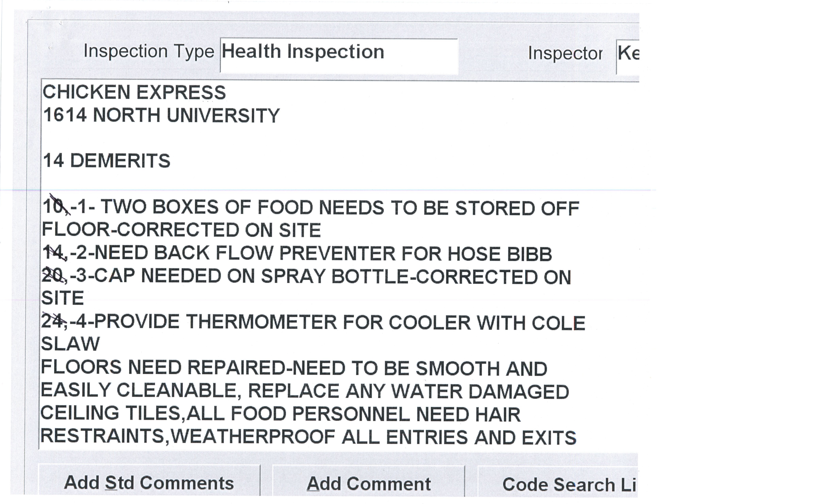The height and width of the screenshot is (504, 830).
Task: Click the CEILING TILES comment line
Action: click(x=280, y=414)
